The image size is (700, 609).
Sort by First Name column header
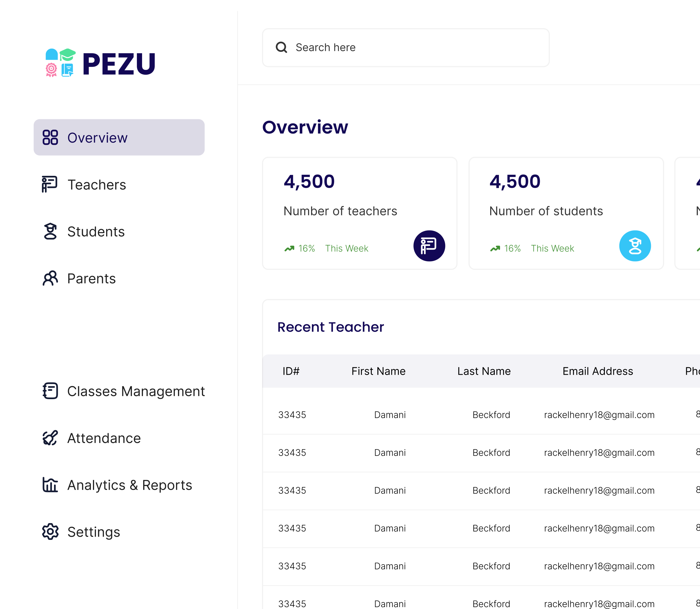(378, 371)
